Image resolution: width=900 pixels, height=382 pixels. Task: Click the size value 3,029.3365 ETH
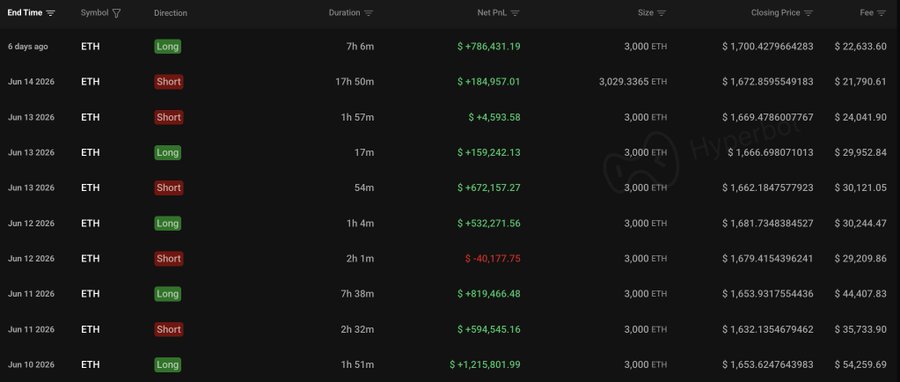(x=633, y=82)
